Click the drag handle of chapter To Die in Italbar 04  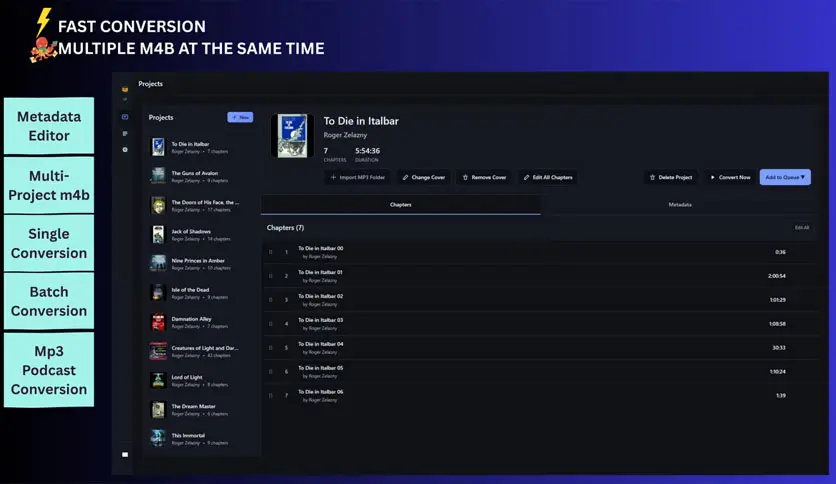(x=270, y=348)
